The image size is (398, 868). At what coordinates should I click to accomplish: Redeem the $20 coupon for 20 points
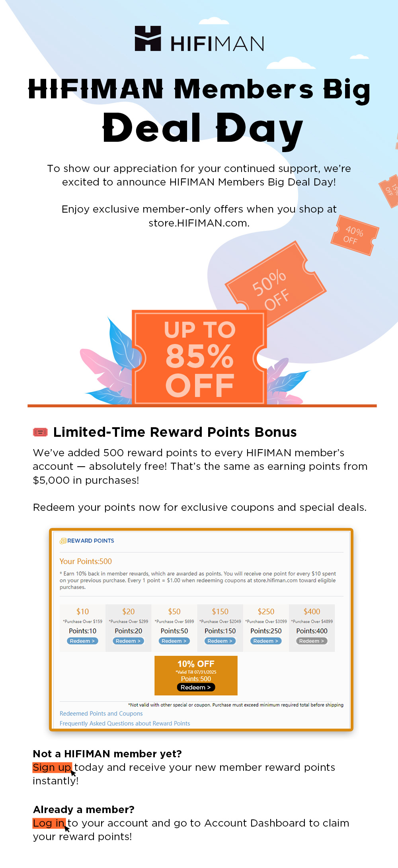(x=128, y=641)
